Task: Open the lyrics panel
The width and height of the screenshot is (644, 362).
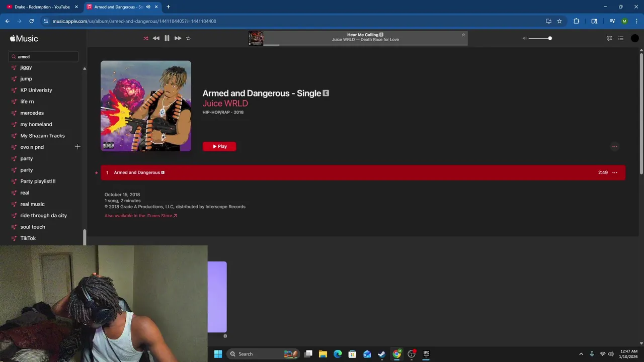Action: 609,38
